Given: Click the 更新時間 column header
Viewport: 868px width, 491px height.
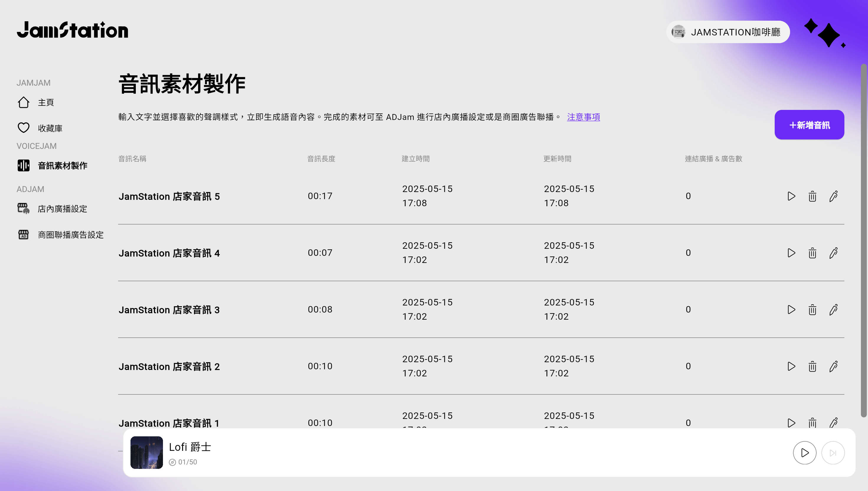Looking at the screenshot, I should coord(557,158).
